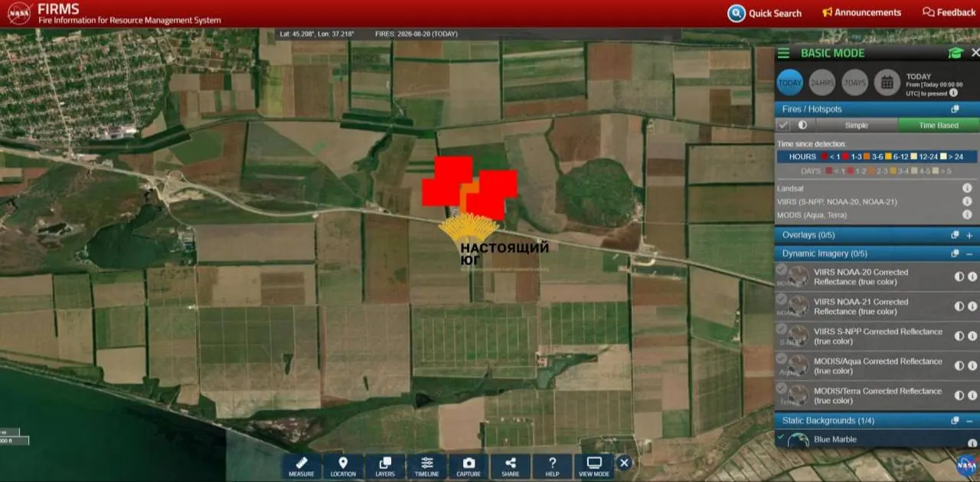Adjust opacity of MODIS/Terra layer
Image resolution: width=980 pixels, height=482 pixels.
pos(959,396)
